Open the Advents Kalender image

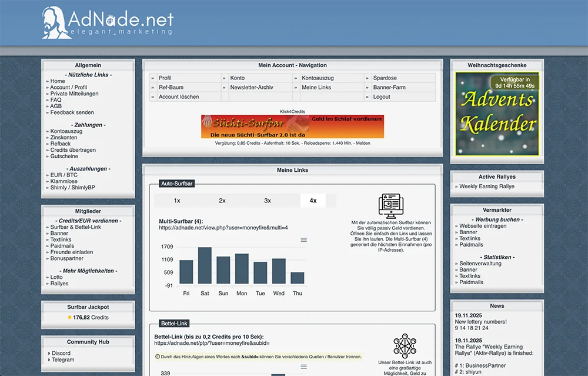497,114
